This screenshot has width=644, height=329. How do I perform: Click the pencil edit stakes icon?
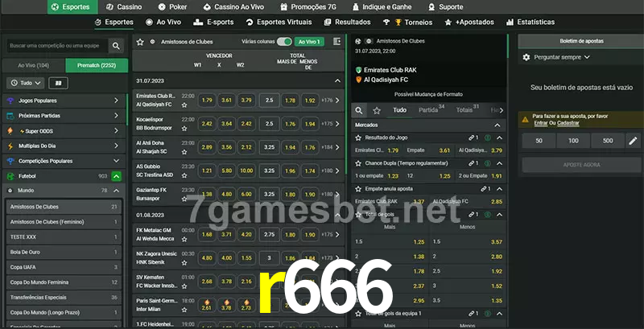tap(633, 141)
